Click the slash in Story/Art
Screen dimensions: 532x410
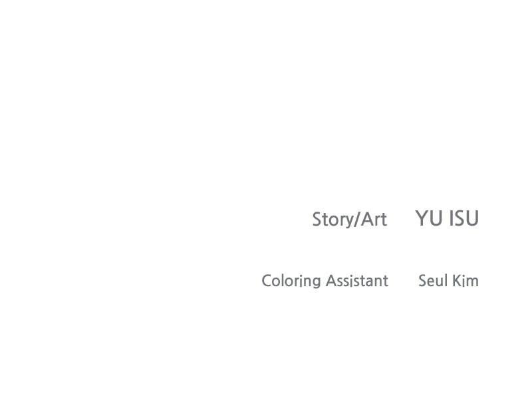coord(356,220)
